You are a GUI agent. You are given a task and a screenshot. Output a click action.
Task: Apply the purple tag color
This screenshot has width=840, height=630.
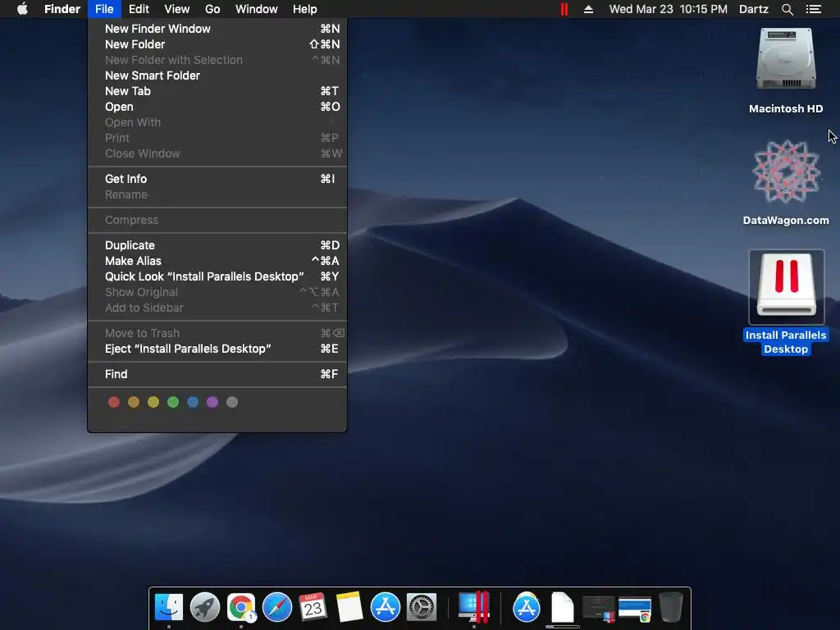coord(212,402)
